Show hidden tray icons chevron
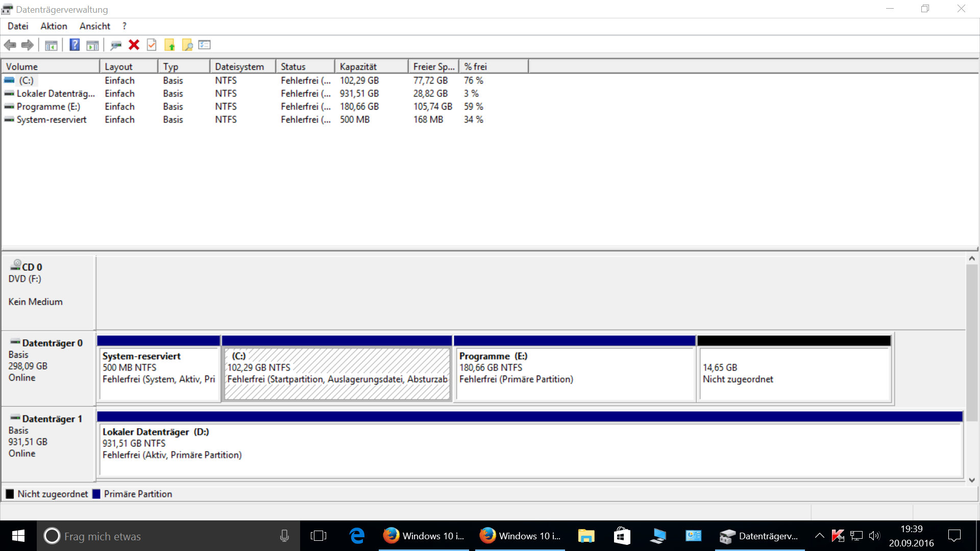 (x=819, y=536)
